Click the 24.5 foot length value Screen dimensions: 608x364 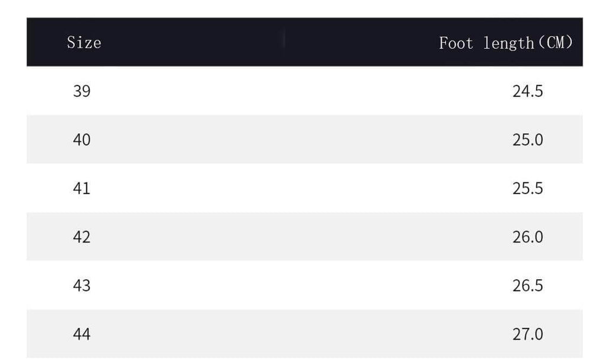[528, 91]
